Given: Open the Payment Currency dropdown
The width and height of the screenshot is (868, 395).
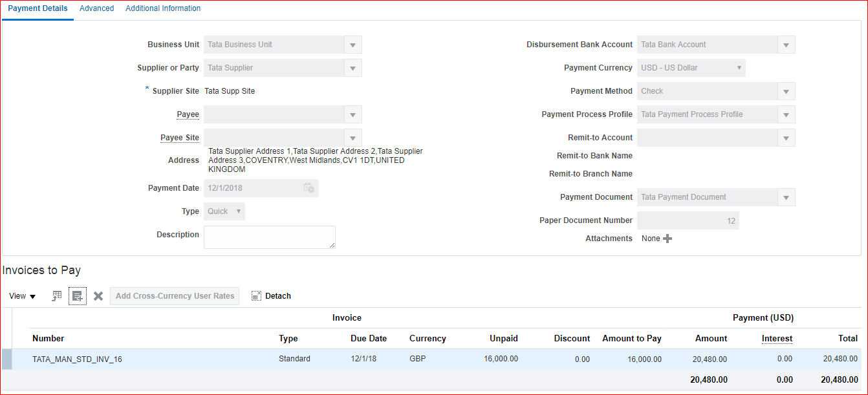Looking at the screenshot, I should pos(739,68).
